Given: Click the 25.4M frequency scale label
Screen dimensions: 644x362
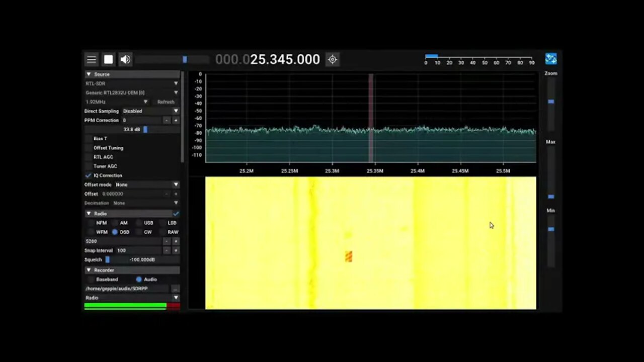Looking at the screenshot, I should 417,171.
